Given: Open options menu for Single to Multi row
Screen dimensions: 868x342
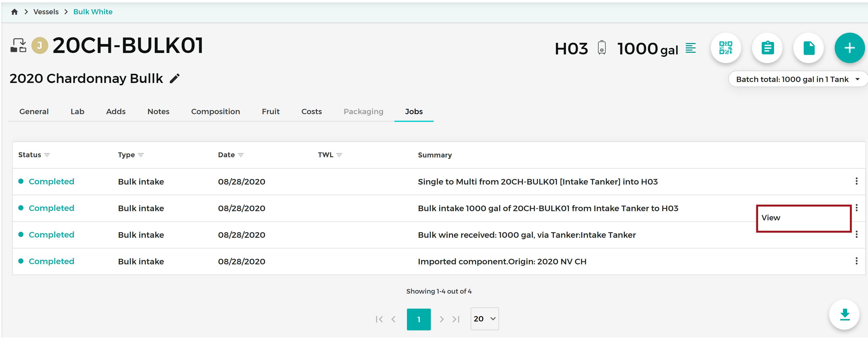Looking at the screenshot, I should 856,181.
